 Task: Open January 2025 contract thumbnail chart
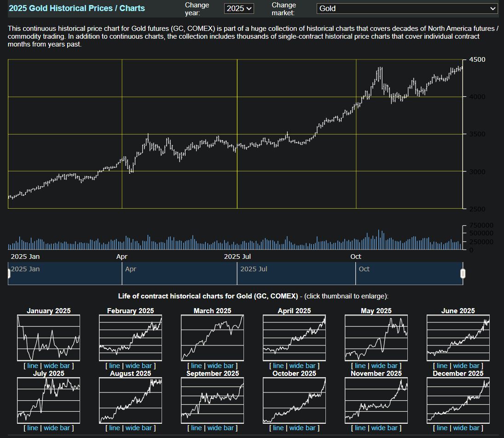(x=48, y=338)
